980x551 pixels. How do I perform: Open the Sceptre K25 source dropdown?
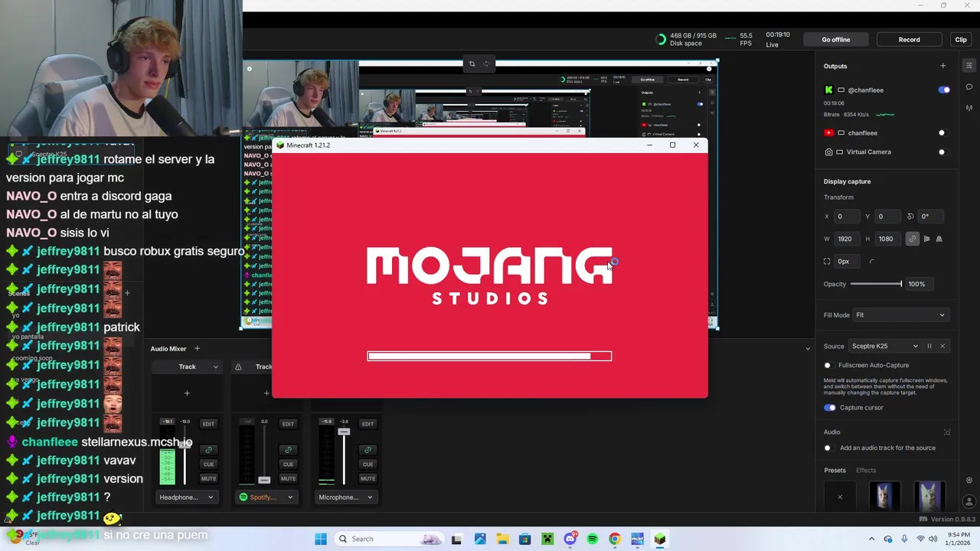click(885, 346)
